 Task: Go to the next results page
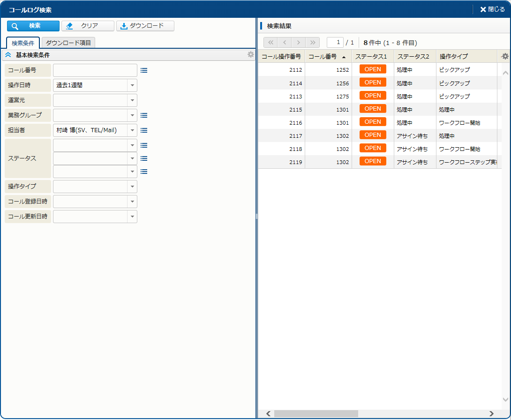[x=299, y=43]
